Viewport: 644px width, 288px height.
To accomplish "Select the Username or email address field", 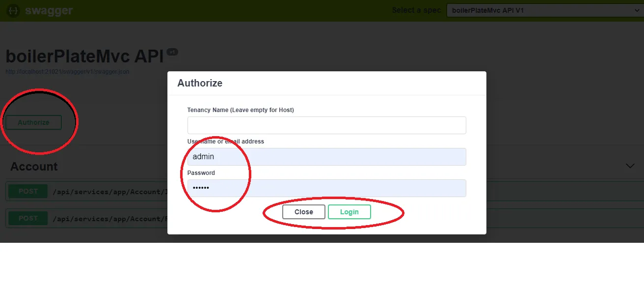I will (x=326, y=157).
